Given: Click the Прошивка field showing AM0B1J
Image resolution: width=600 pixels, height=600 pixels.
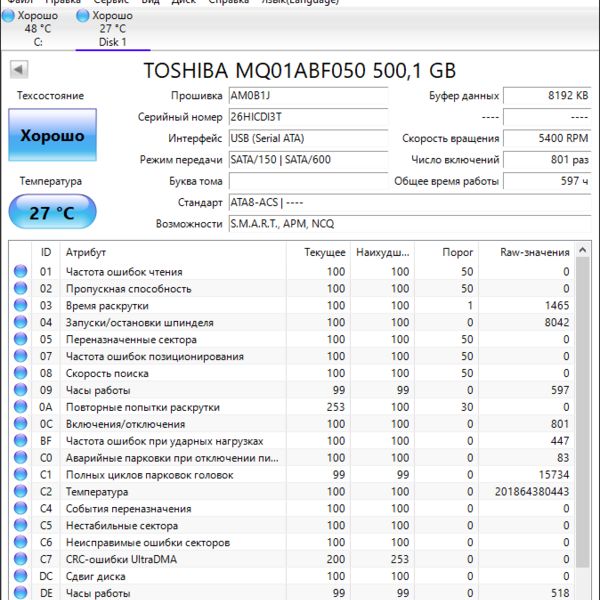Looking at the screenshot, I should (x=308, y=95).
